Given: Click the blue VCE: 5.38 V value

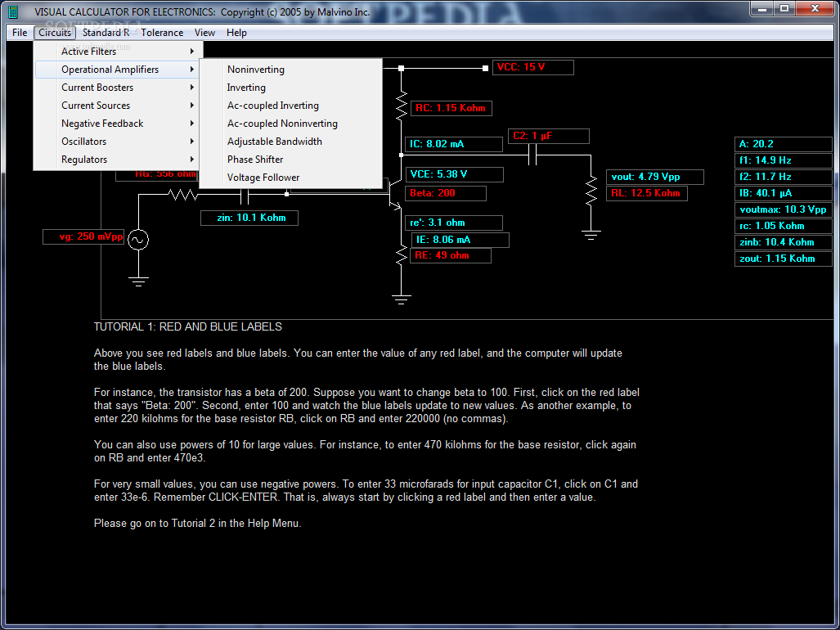Looking at the screenshot, I should coord(455,174).
